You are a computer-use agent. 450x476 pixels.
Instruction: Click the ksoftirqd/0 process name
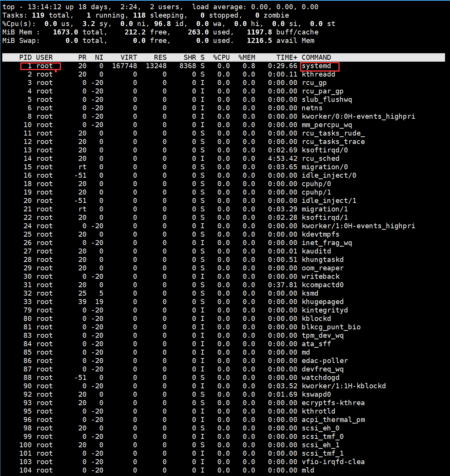coord(325,150)
